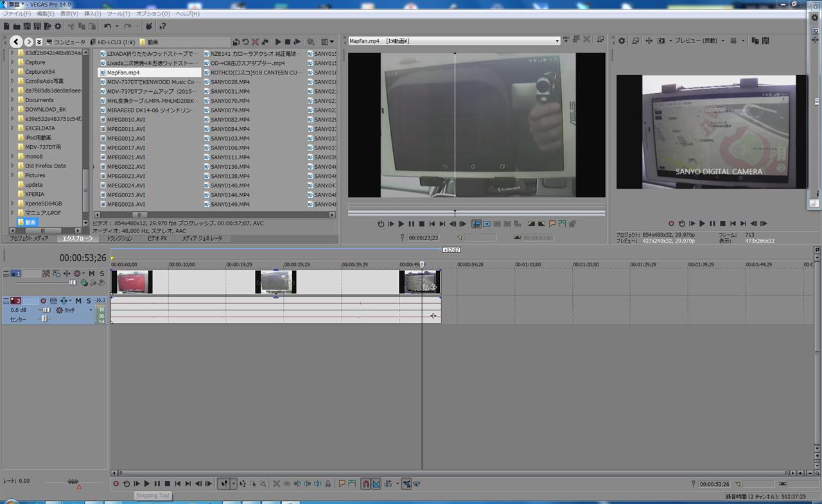822x504 pixels.
Task: Click the Insert Region icon in timeline toolbar
Action: (353, 483)
